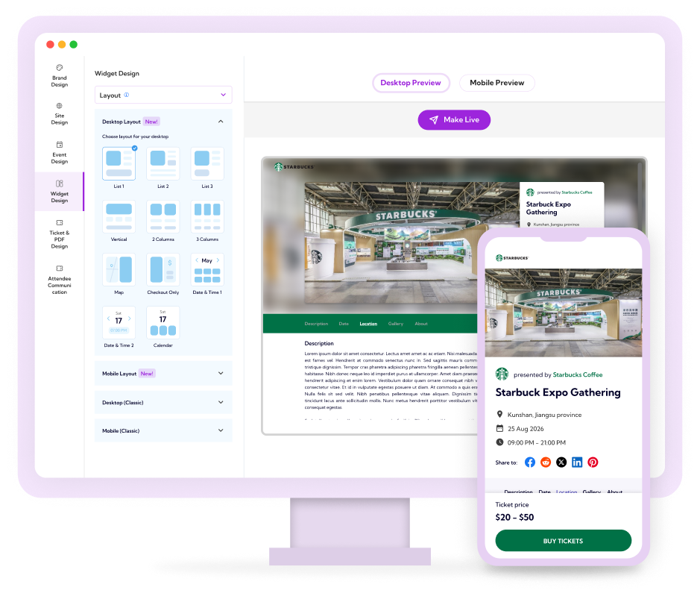Click the Make Live button
This screenshot has height=593, width=700.
point(454,119)
